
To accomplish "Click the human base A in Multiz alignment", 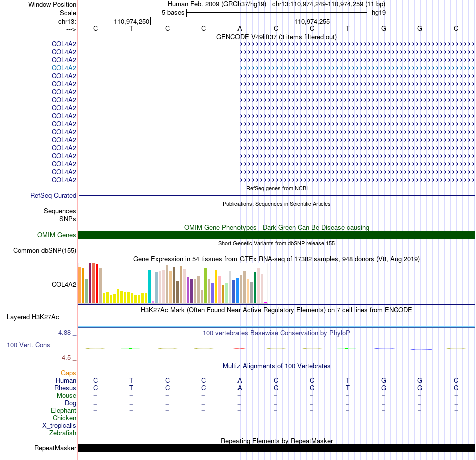I will [240, 380].
